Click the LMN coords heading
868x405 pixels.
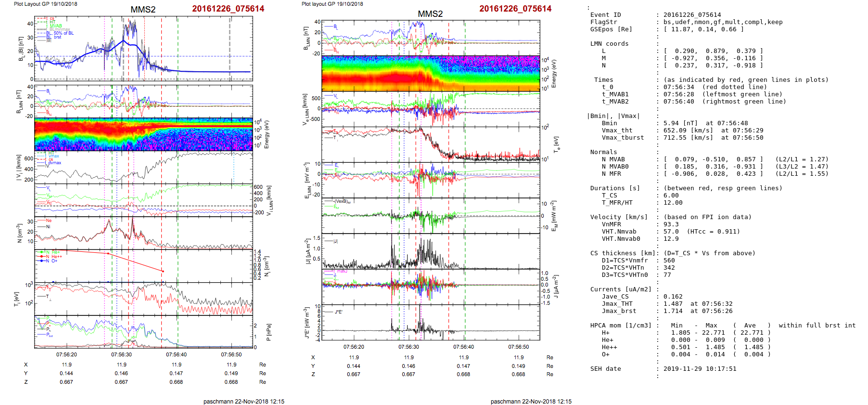(609, 44)
